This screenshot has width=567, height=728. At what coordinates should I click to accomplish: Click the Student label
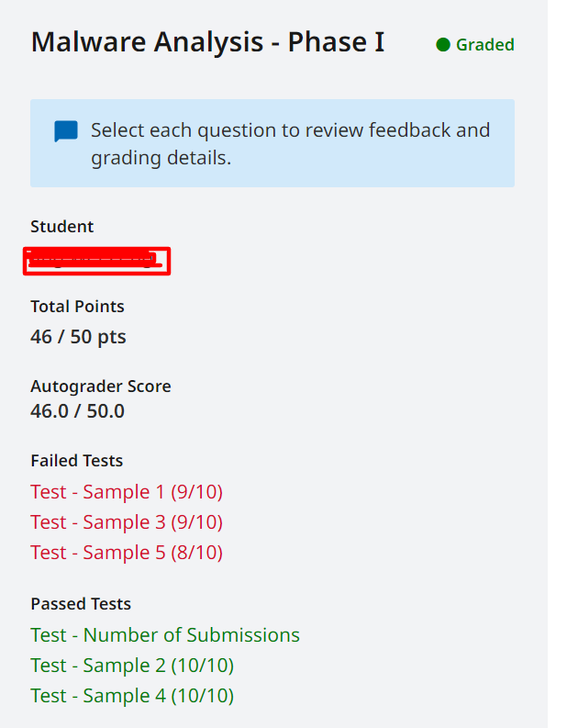[x=61, y=227]
